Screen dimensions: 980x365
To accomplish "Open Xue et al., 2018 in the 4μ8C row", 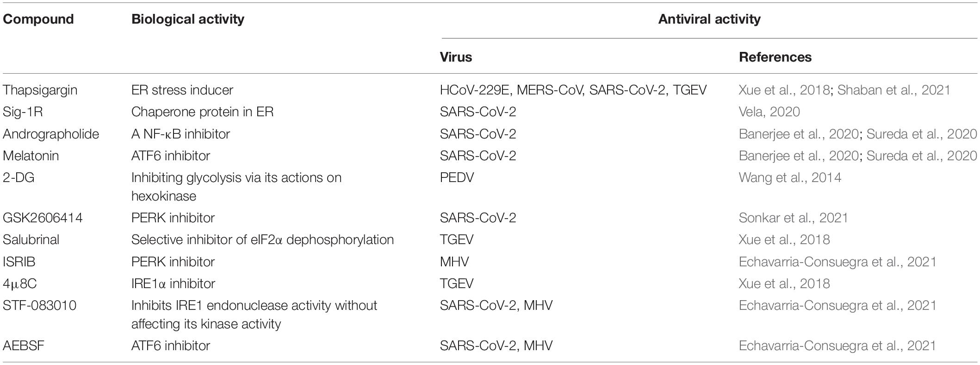I will (x=784, y=283).
